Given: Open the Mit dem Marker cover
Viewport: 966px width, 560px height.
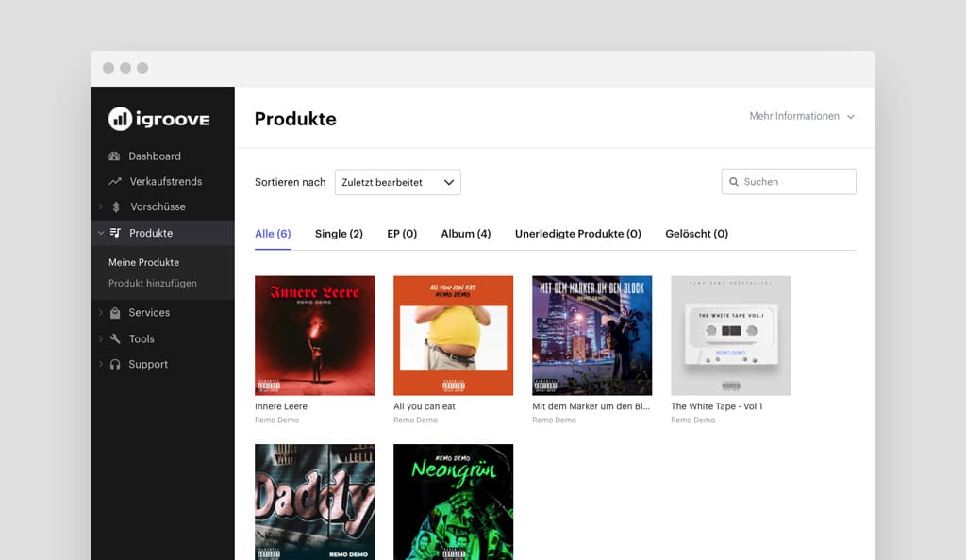Looking at the screenshot, I should point(592,336).
